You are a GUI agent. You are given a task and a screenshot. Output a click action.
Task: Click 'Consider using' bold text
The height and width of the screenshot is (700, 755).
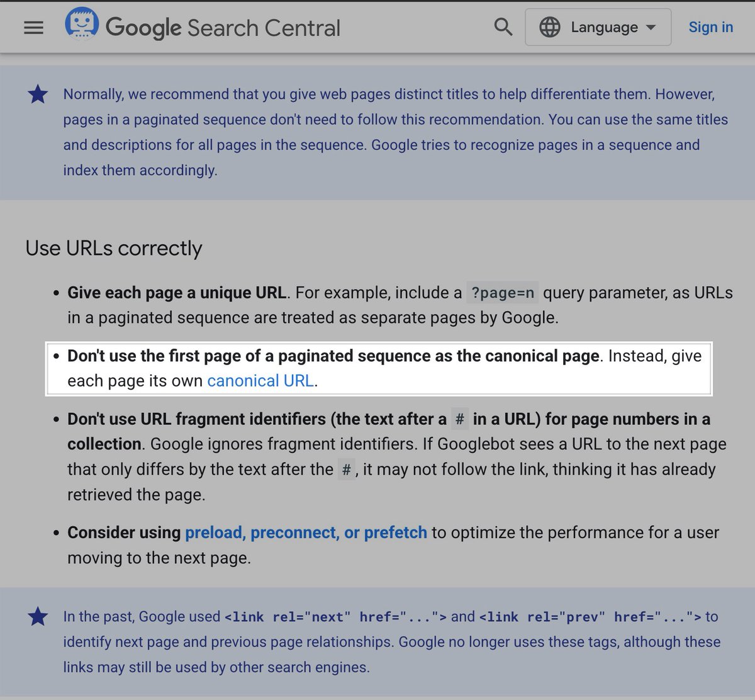tap(124, 533)
